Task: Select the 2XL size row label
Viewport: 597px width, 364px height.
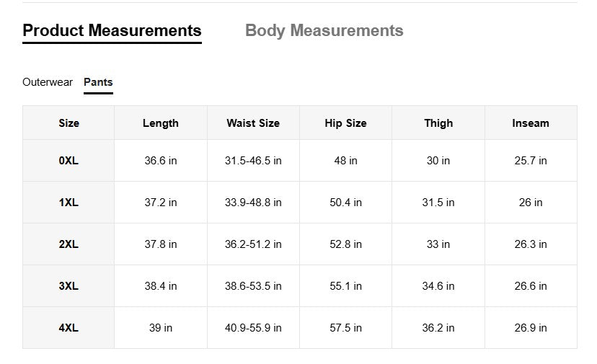Action: click(68, 244)
